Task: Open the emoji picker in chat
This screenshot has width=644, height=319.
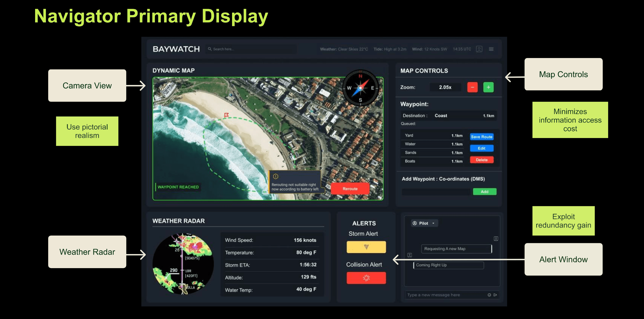Action: click(x=489, y=295)
